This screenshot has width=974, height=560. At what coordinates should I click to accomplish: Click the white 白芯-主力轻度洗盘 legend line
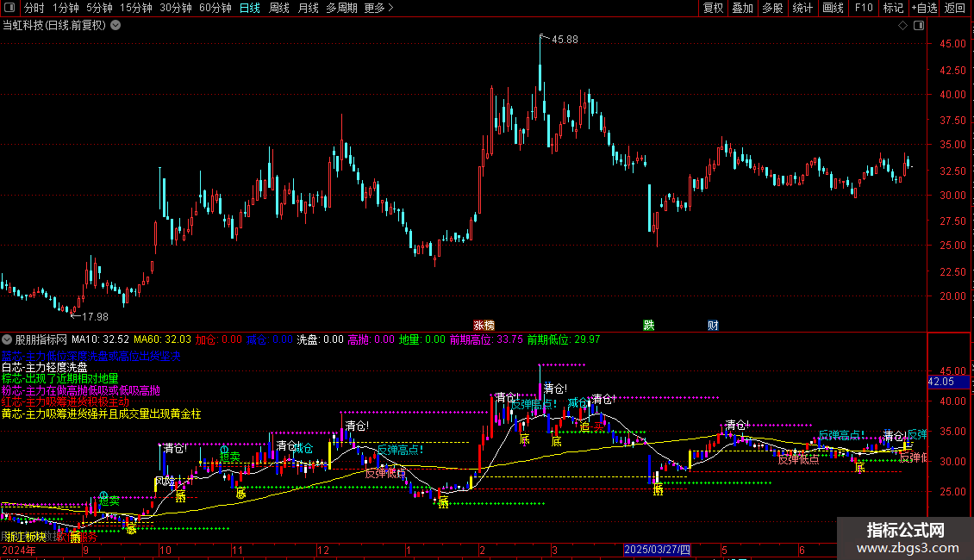click(x=45, y=368)
